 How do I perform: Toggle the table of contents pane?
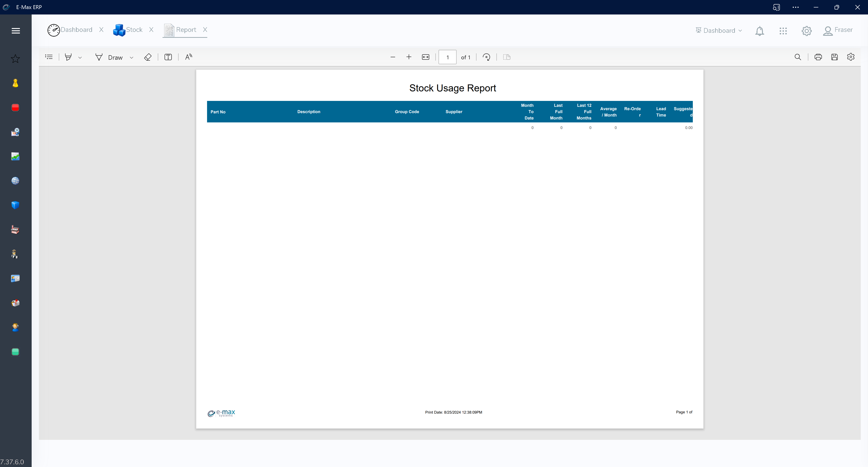[49, 57]
